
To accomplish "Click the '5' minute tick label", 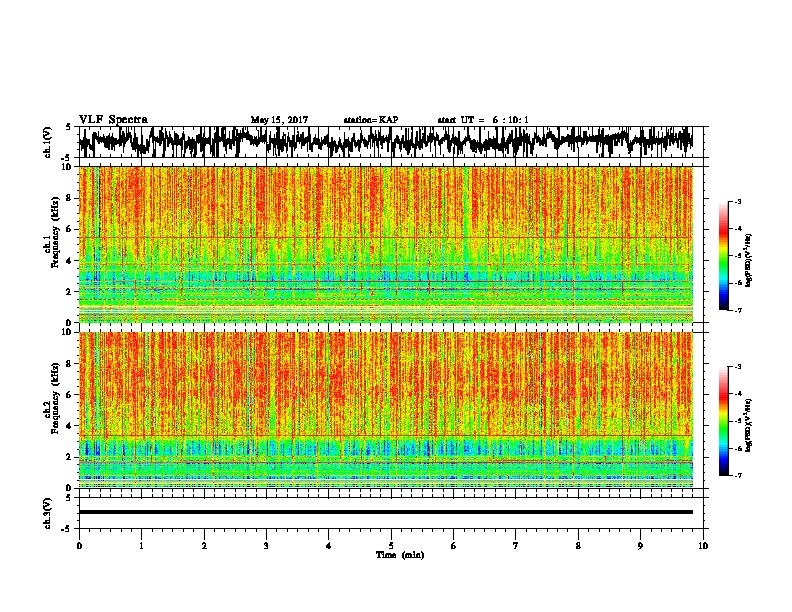I will [391, 546].
